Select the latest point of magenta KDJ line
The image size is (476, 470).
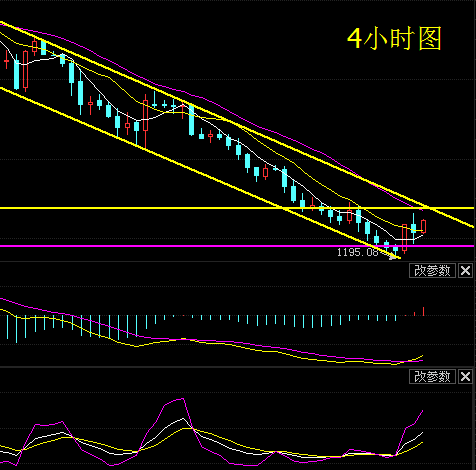point(423,411)
